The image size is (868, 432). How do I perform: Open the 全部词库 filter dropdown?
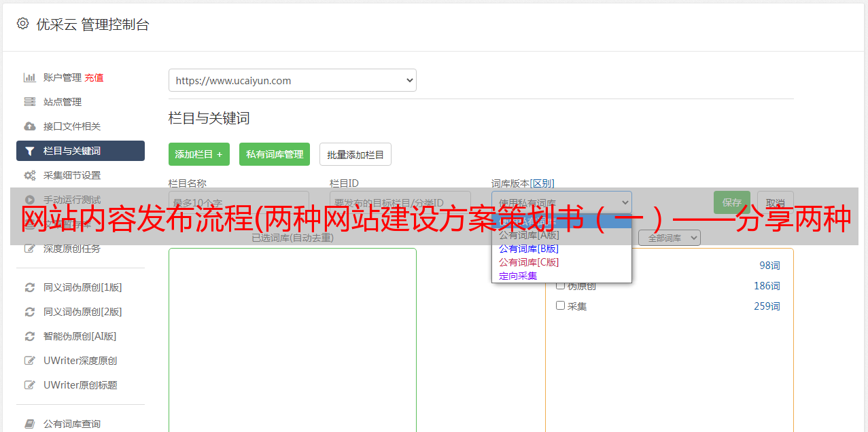(669, 238)
